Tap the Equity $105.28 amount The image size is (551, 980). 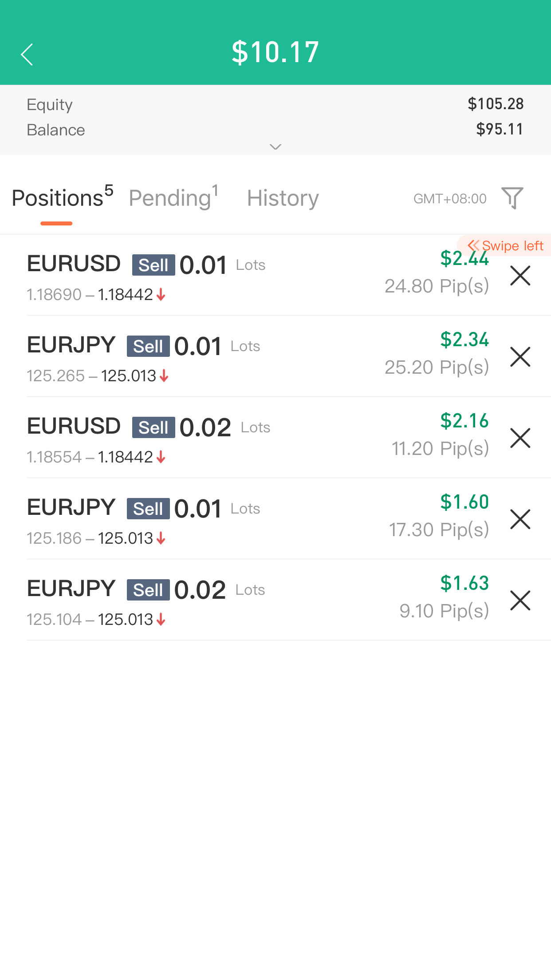tap(496, 104)
